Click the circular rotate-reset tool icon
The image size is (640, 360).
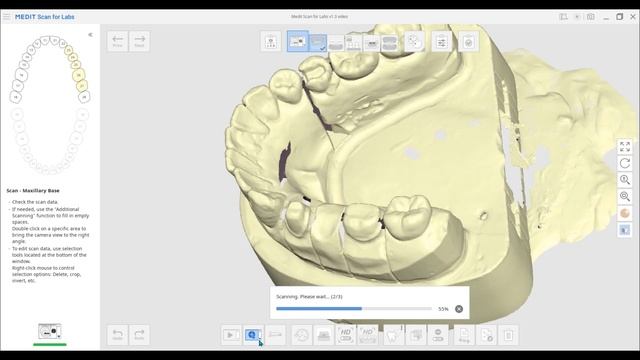pyautogui.click(x=302, y=335)
